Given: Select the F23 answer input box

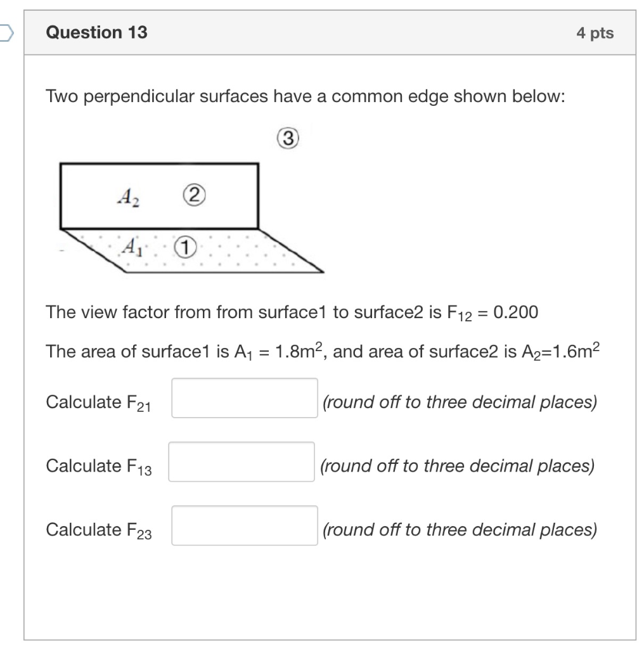Looking at the screenshot, I should tap(244, 527).
